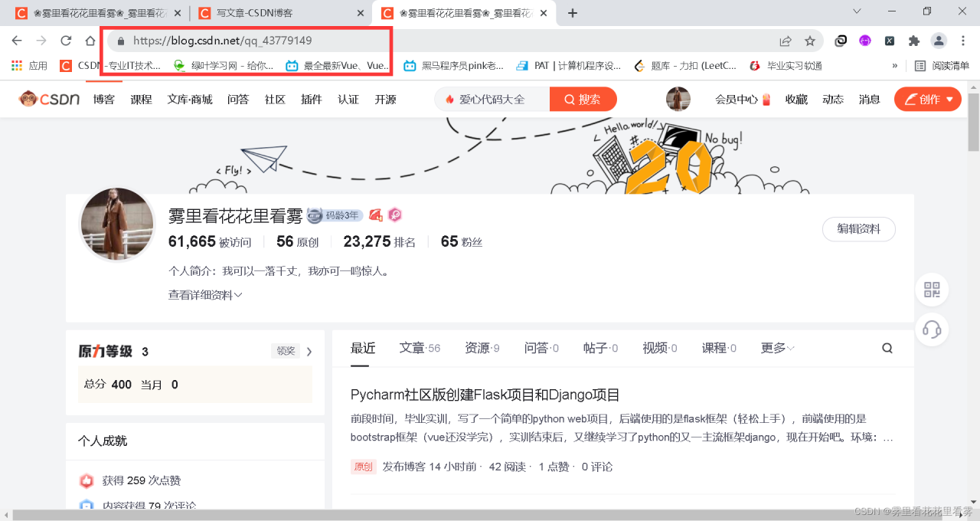Select the 资源·9 tab
Screen dimensions: 980x521
point(482,348)
